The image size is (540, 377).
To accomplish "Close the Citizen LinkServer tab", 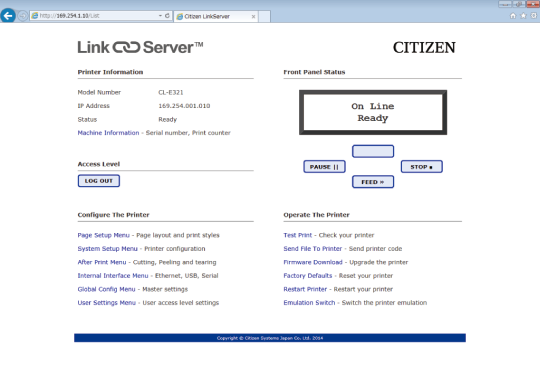I will point(253,17).
